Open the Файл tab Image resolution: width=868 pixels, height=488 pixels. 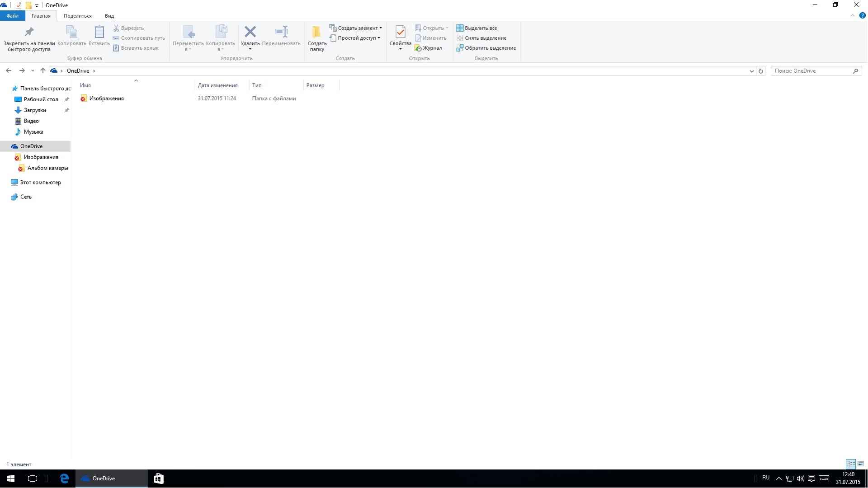[x=13, y=16]
